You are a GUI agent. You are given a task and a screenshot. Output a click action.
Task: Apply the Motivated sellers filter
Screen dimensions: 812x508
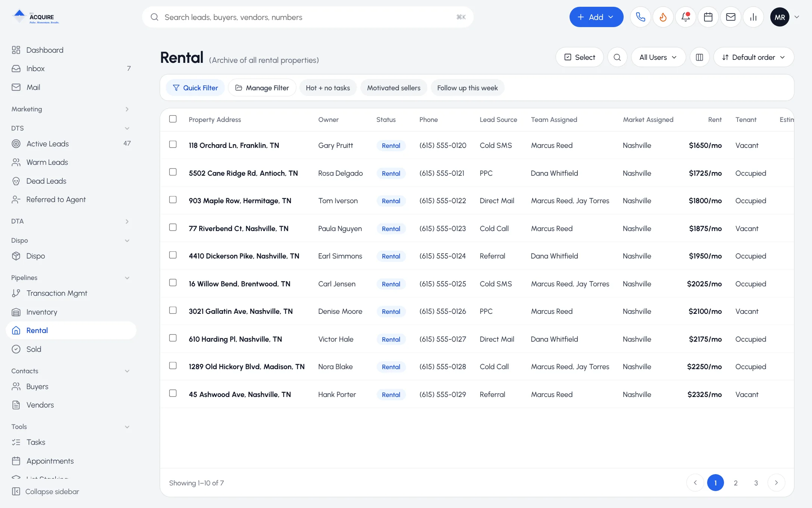(x=394, y=88)
